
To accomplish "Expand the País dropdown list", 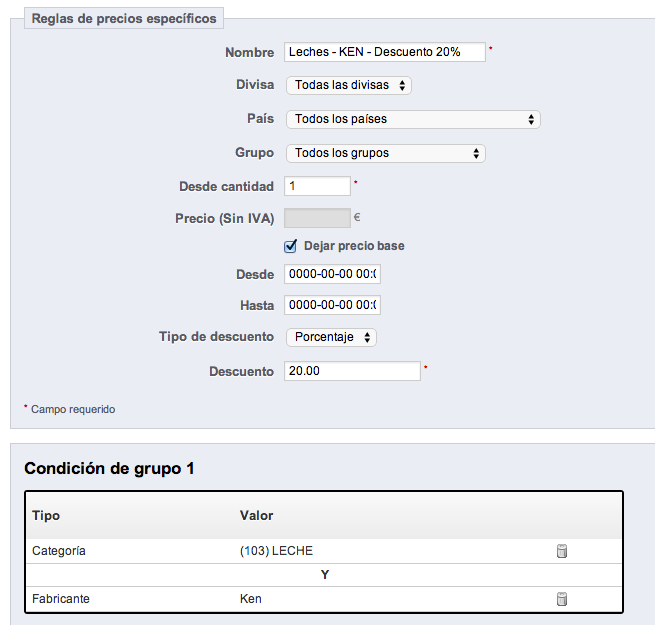I will click(413, 120).
